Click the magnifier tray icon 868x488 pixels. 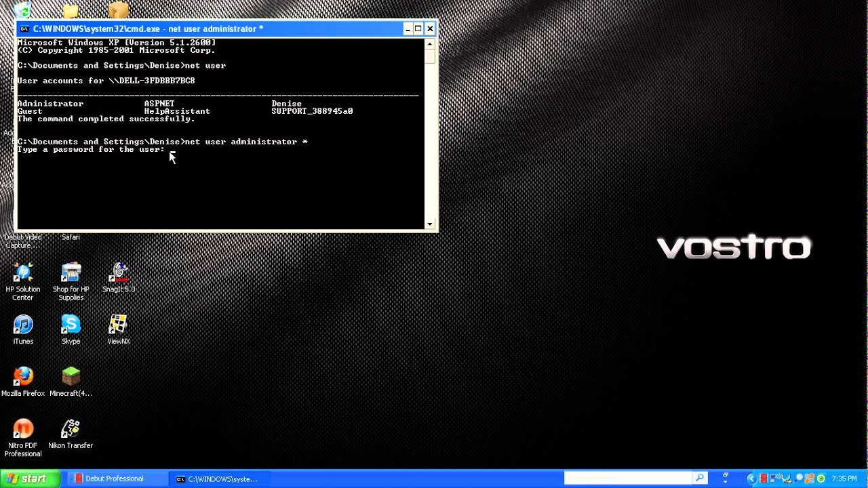click(798, 478)
